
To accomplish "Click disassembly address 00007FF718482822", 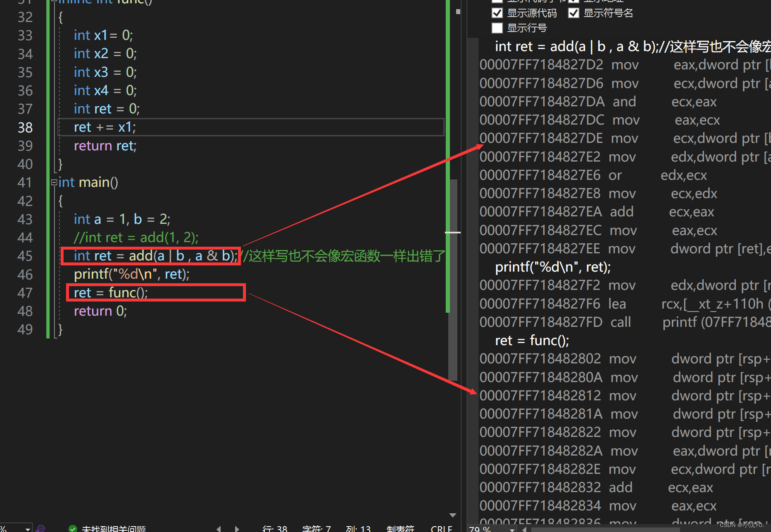I will 540,432.
